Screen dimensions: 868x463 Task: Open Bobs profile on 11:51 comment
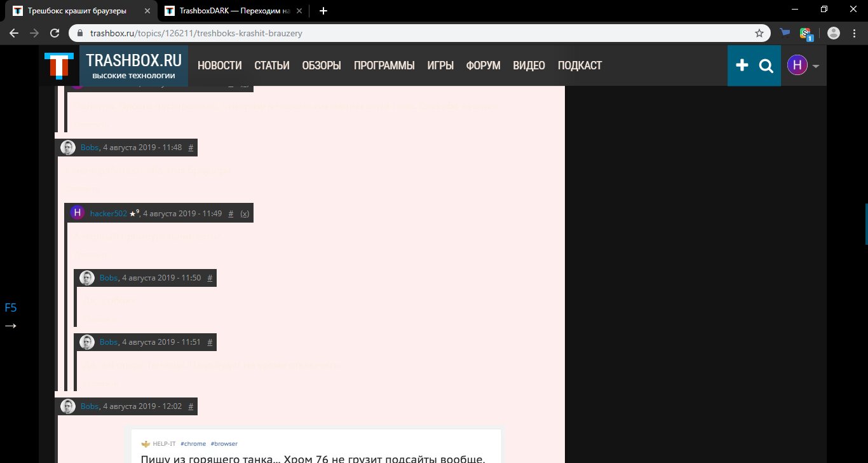[109, 342]
